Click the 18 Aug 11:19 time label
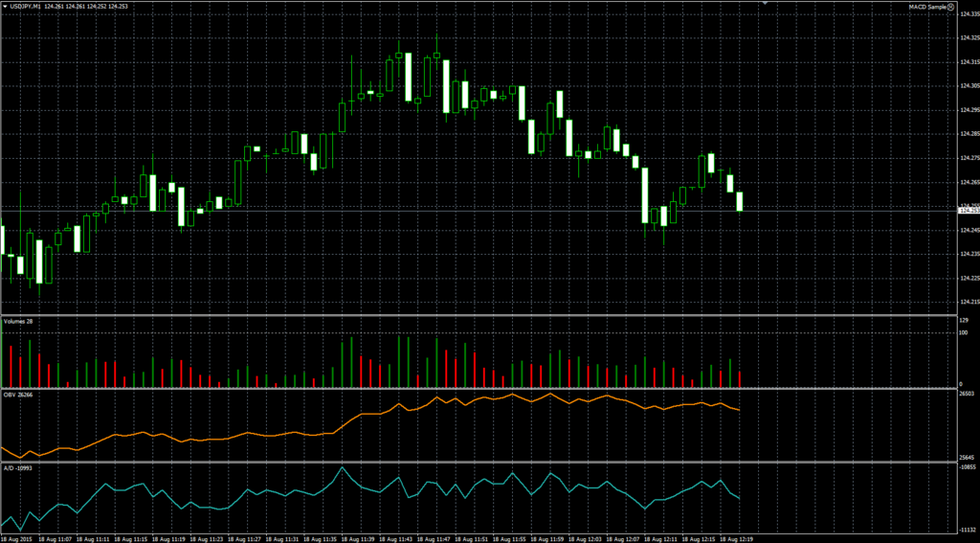The image size is (980, 543). pos(169,538)
